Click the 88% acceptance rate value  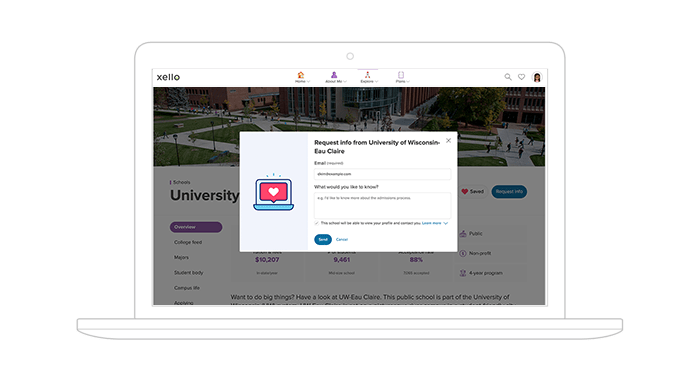click(x=416, y=260)
